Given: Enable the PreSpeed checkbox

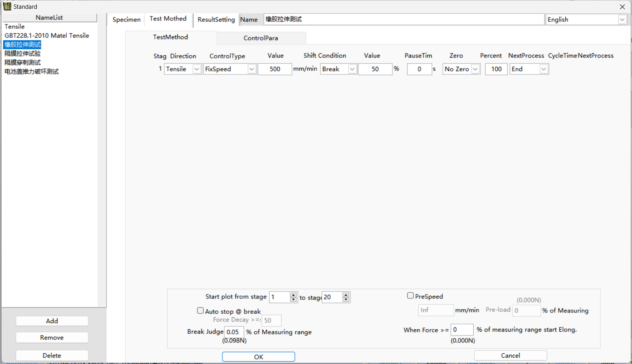Looking at the screenshot, I should [410, 296].
